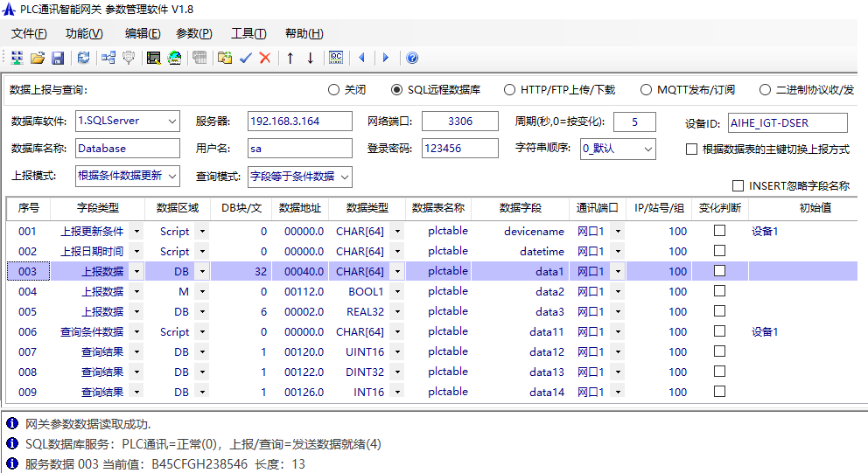The height and width of the screenshot is (473, 868).
Task: Click the blue help question mark icon
Action: [x=412, y=58]
